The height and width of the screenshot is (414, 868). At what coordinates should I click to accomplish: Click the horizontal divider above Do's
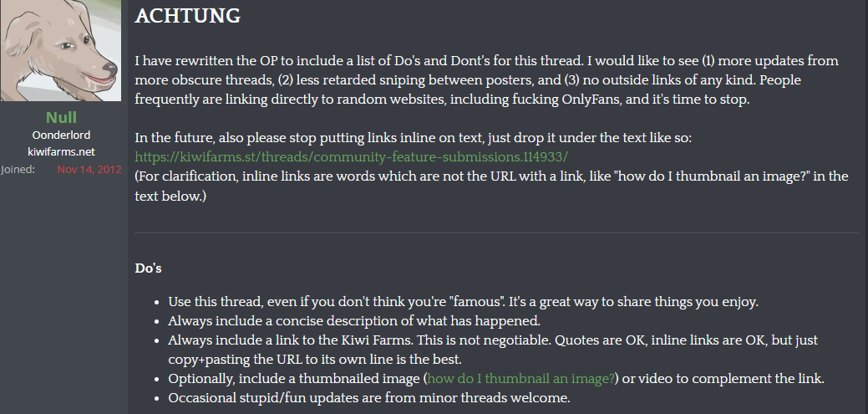[496, 232]
